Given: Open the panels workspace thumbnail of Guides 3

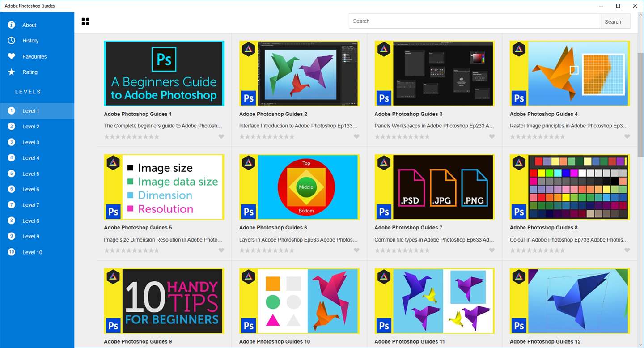Looking at the screenshot, I should click(434, 73).
